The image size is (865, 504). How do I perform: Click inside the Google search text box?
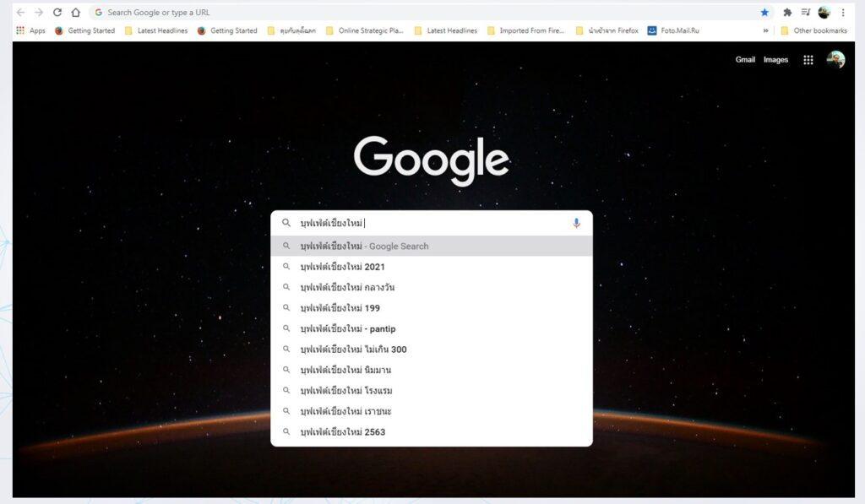(x=433, y=223)
